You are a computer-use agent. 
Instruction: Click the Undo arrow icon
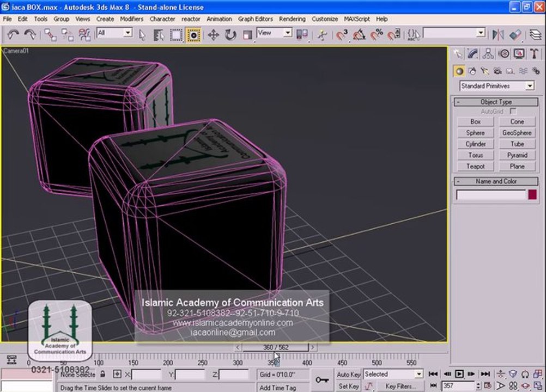tap(13, 34)
